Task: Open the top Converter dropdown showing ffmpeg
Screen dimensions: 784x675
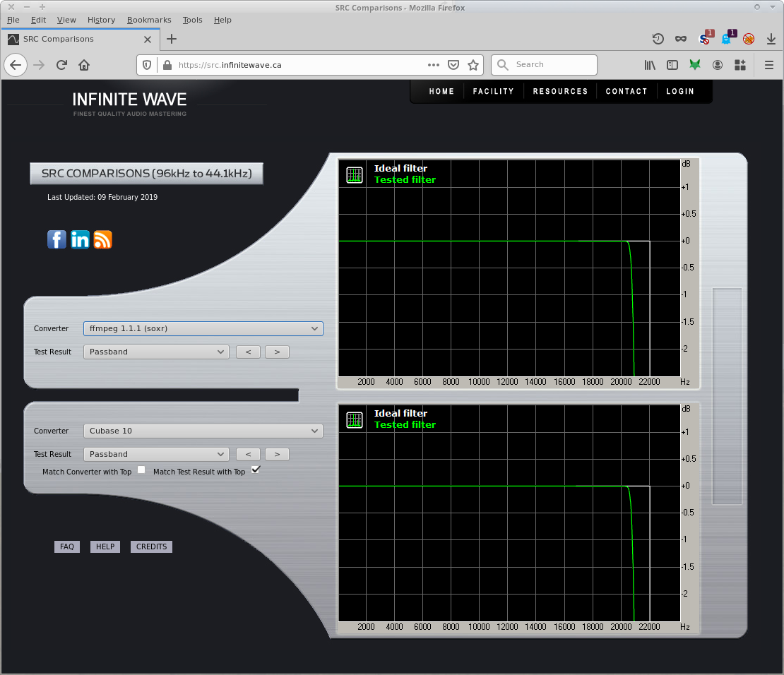Action: tap(203, 328)
